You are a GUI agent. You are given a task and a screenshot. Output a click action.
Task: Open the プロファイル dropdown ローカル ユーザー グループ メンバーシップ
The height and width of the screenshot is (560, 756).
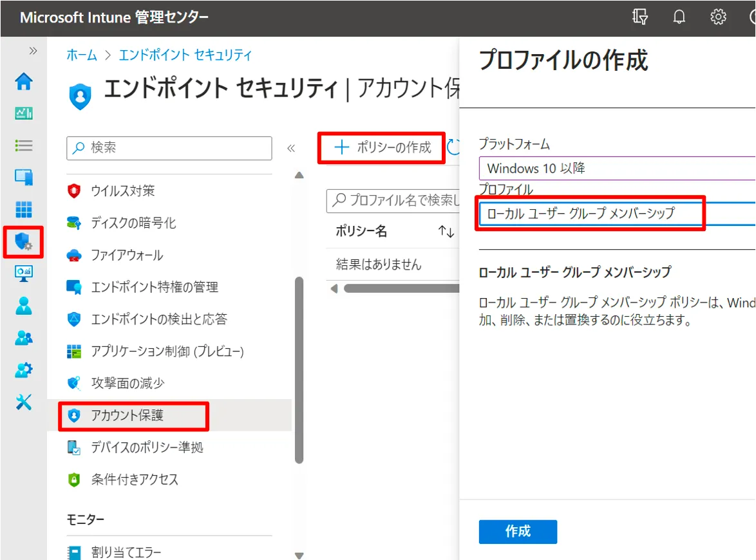coord(617,214)
